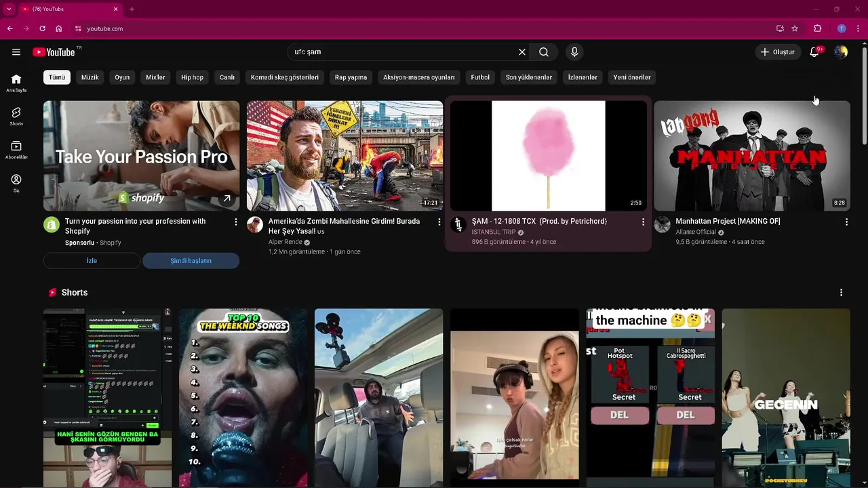Screen dimensions: 868x488
Task: Open ISTANBUL TRIP channel name link
Action: 494,232
